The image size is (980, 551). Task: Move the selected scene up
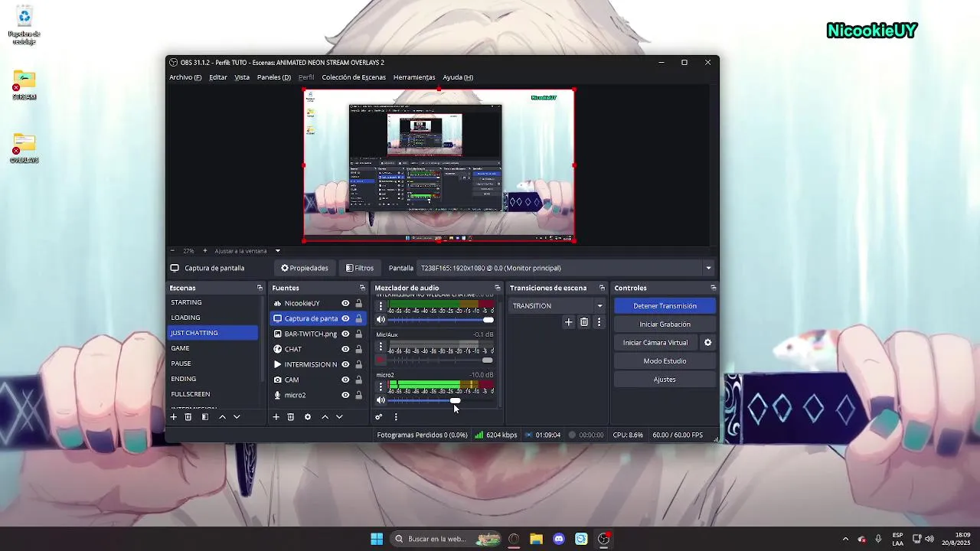point(222,417)
